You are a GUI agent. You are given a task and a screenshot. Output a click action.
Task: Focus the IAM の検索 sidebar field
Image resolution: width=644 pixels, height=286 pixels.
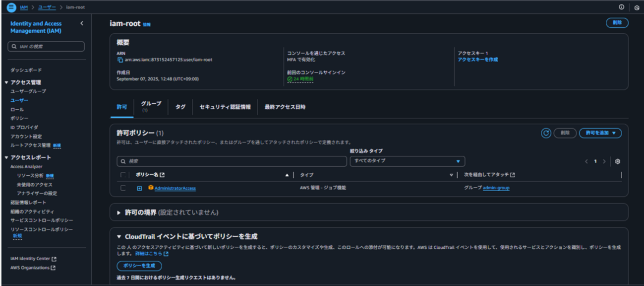tap(46, 47)
